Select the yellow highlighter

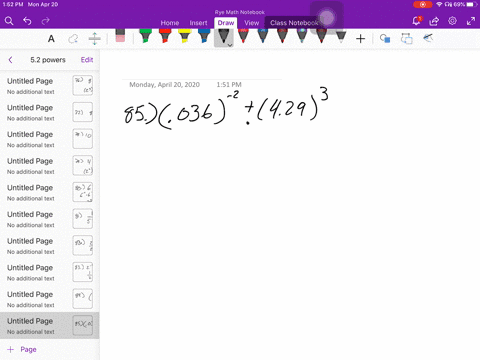pos(184,36)
